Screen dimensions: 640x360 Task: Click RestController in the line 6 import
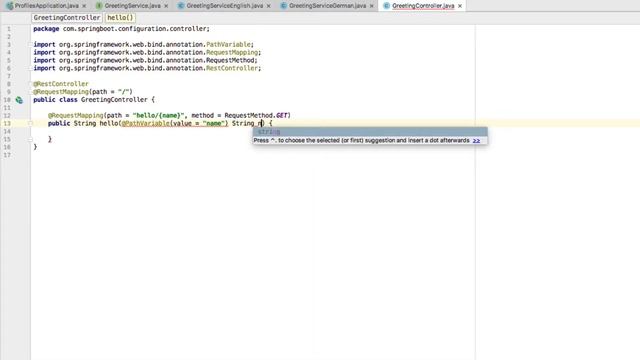(232, 68)
